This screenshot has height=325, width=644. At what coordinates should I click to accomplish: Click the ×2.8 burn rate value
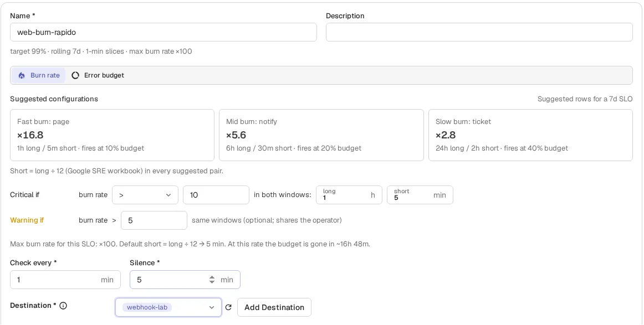click(x=446, y=135)
